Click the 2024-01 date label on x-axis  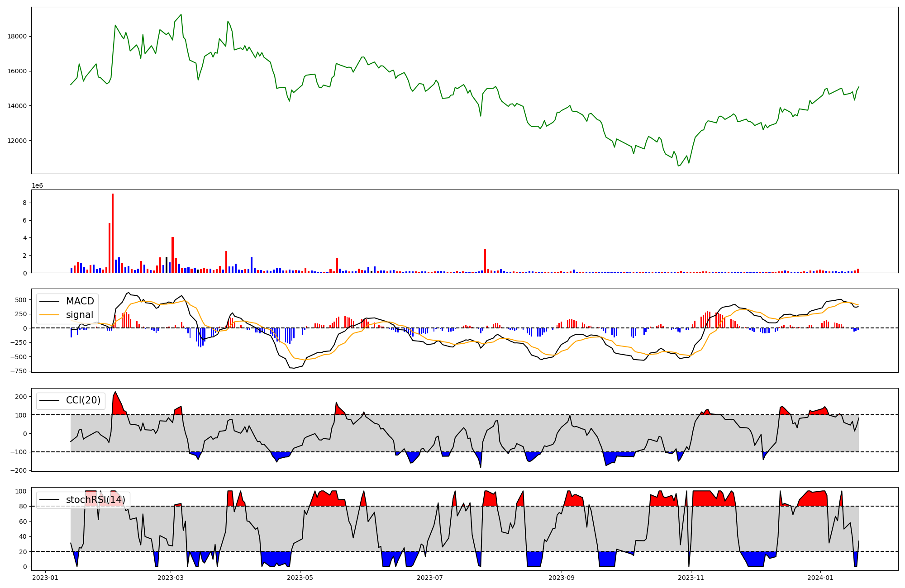(x=821, y=578)
